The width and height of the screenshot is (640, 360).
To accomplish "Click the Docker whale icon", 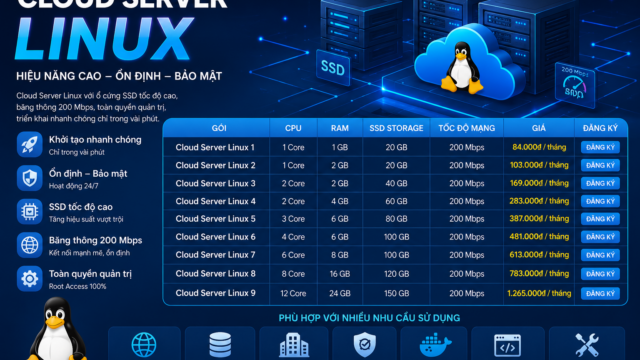I will 436,345.
